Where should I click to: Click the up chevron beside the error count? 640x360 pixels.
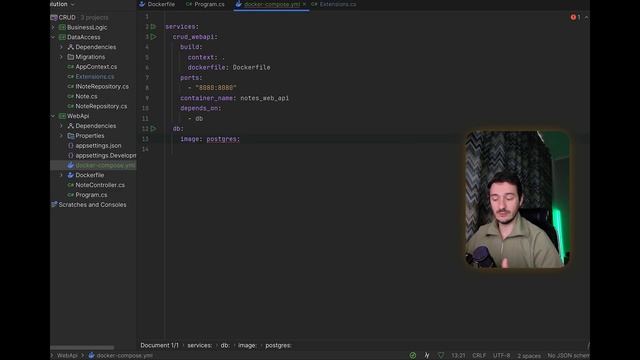(x=586, y=17)
